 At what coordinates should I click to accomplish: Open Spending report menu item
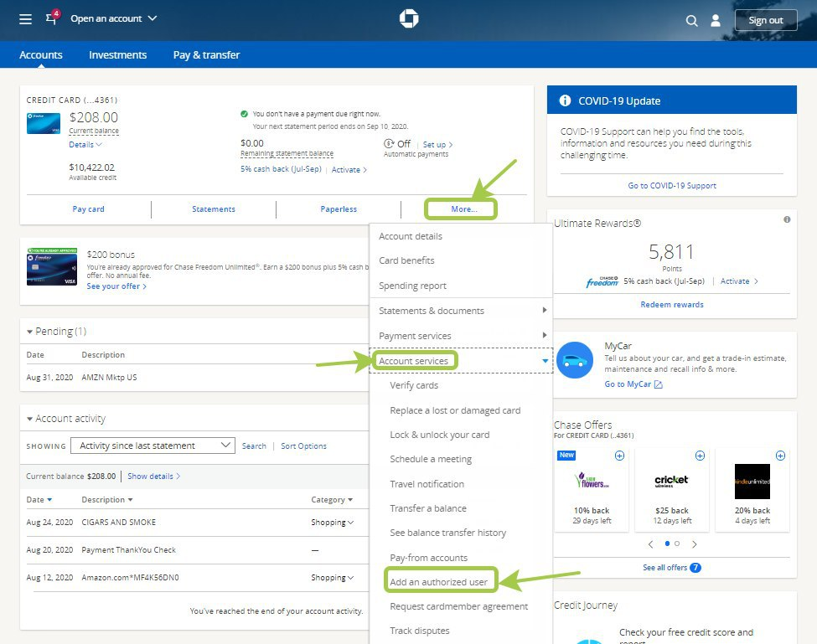point(412,286)
